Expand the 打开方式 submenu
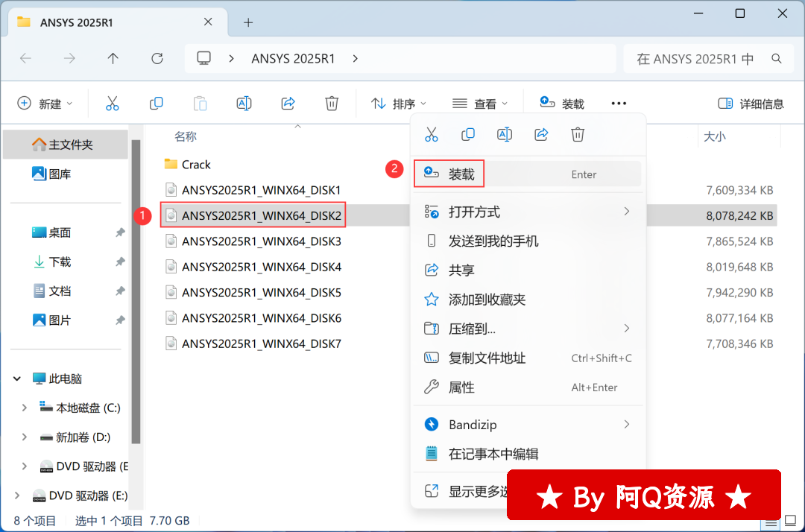Image resolution: width=805 pixels, height=532 pixels. pos(626,212)
